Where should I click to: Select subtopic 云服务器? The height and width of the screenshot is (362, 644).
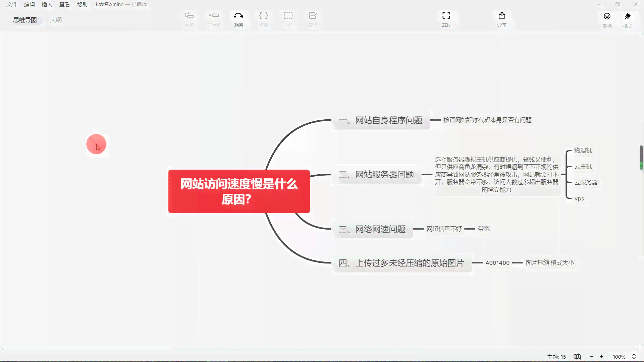tap(586, 182)
